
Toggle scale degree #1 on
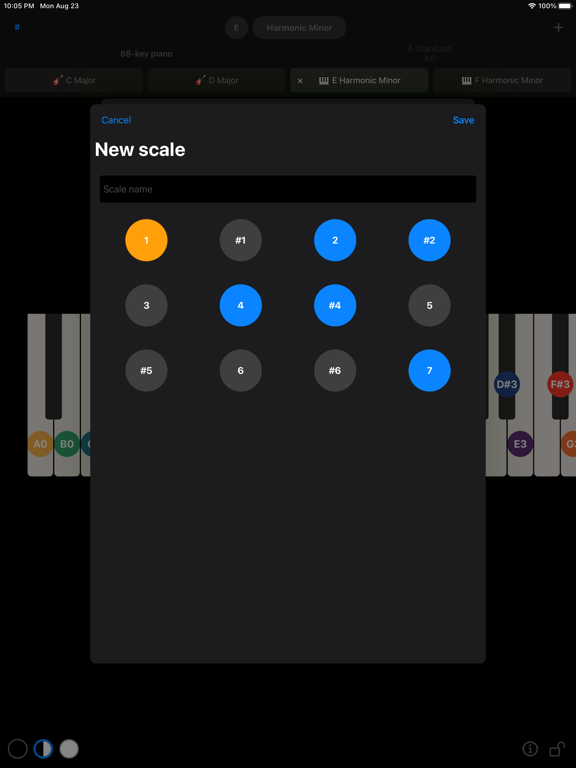click(240, 240)
